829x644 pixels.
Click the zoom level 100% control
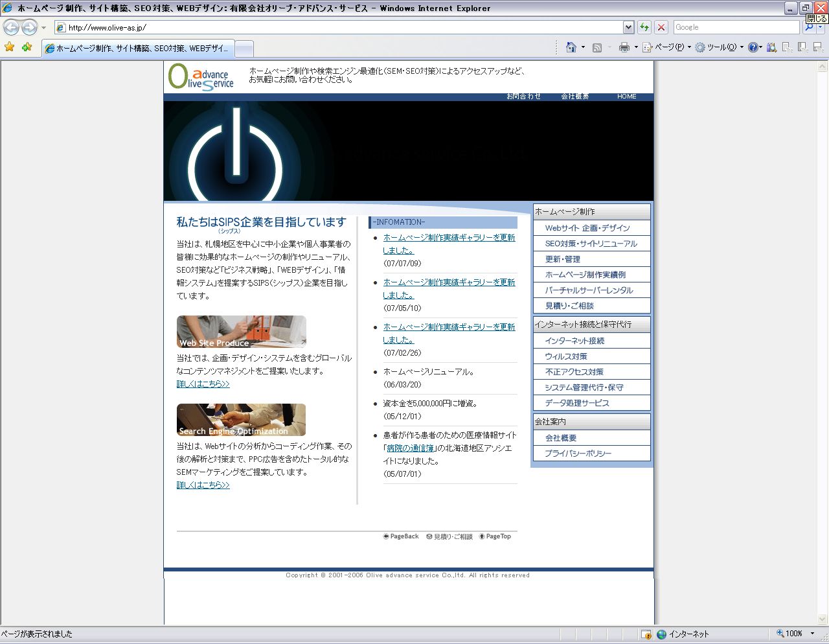point(796,634)
